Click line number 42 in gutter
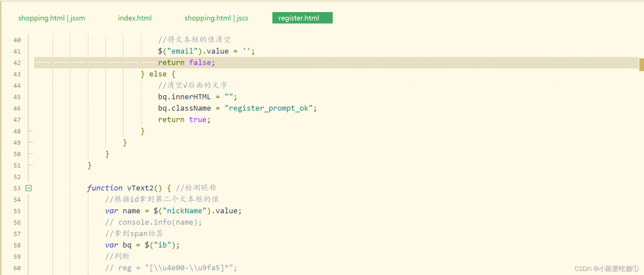This screenshot has width=644, height=275. 17,63
